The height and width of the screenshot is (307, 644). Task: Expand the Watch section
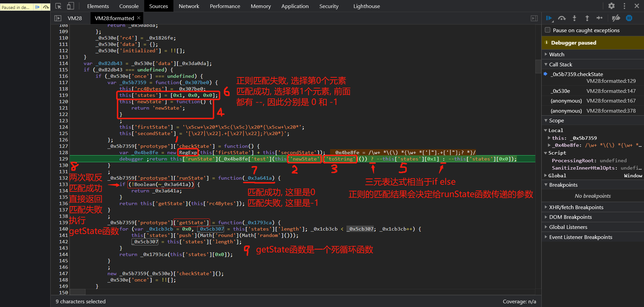pos(546,54)
